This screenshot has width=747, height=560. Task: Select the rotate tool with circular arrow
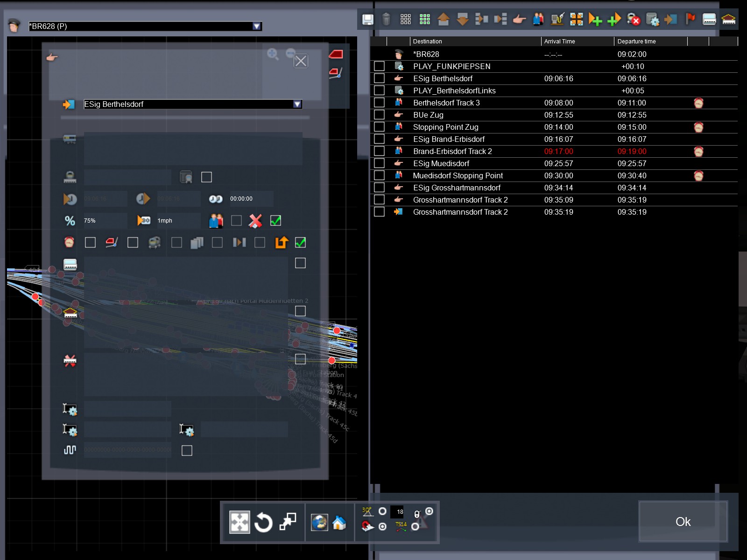tap(263, 522)
